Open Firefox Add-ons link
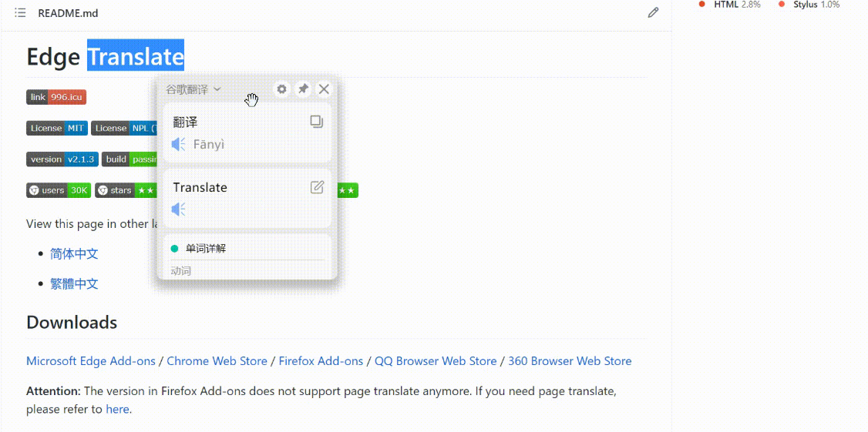Viewport: 868px width, 432px height. tap(321, 361)
